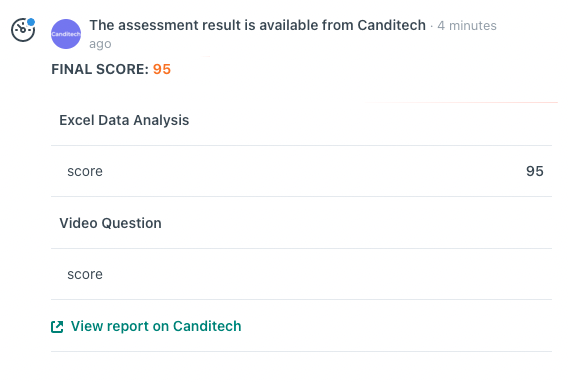The height and width of the screenshot is (382, 568).
Task: Select the orange 95 final score value
Action: click(x=162, y=69)
